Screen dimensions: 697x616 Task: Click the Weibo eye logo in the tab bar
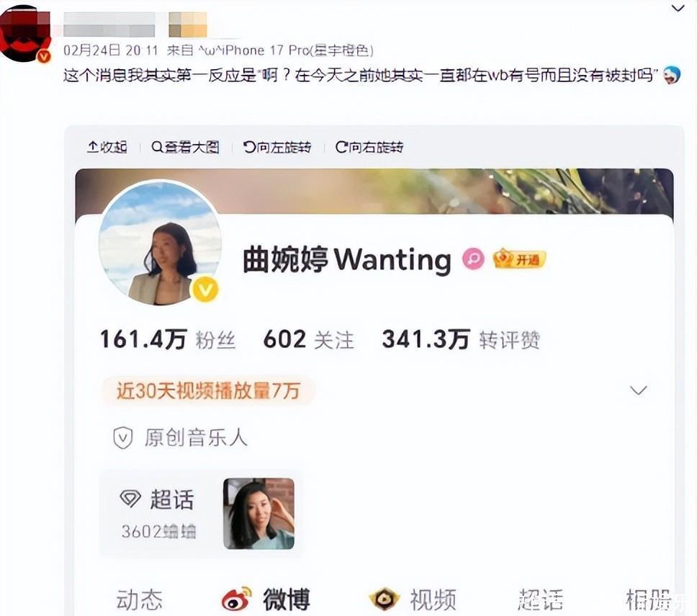pyautogui.click(x=237, y=599)
